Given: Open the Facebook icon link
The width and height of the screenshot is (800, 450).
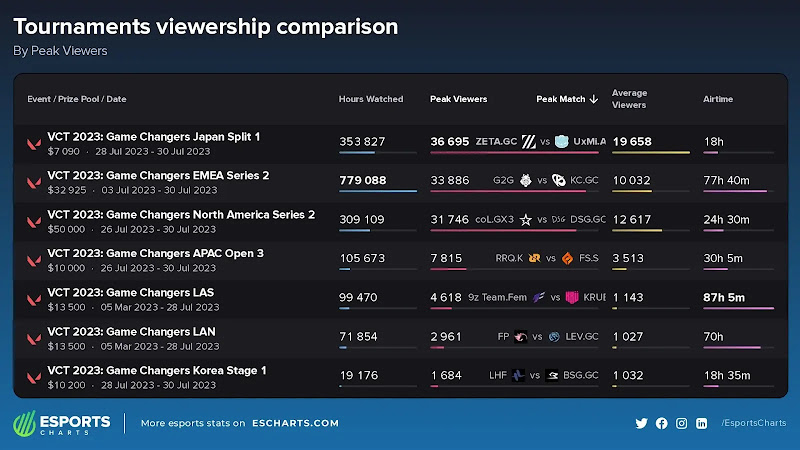Looking at the screenshot, I should (x=662, y=423).
